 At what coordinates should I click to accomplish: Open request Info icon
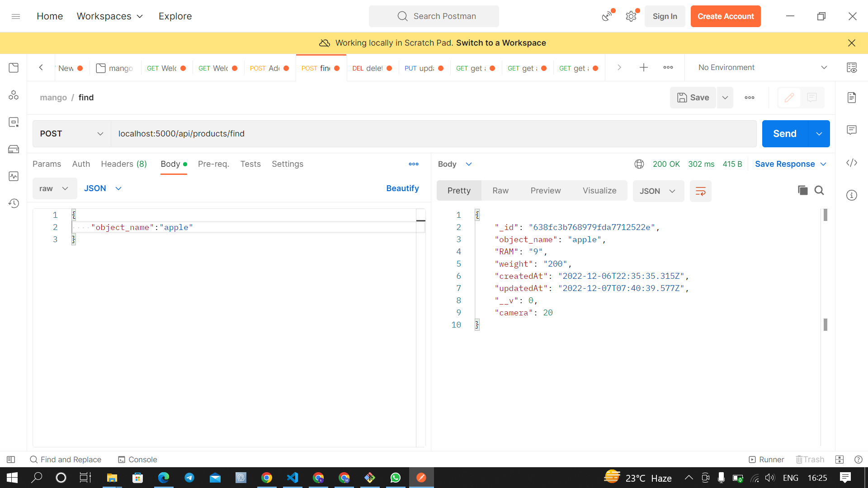click(x=852, y=195)
